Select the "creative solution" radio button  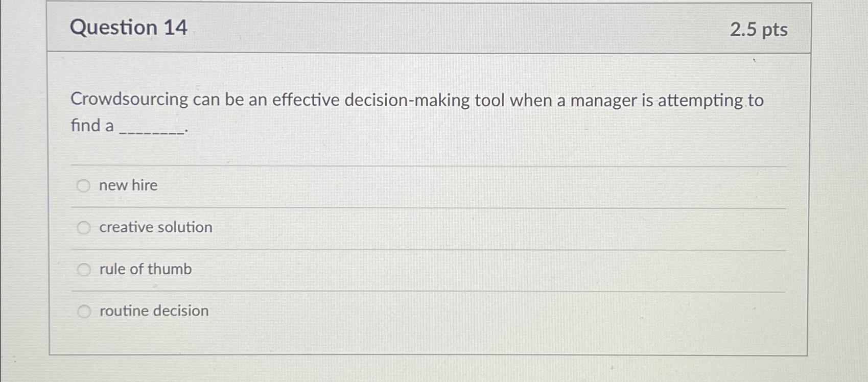click(x=84, y=227)
